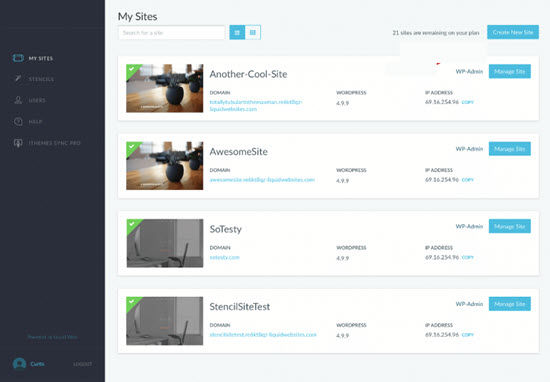Open the StencilSiteTest site thumbnail
The height and width of the screenshot is (382, 550).
coord(165,321)
